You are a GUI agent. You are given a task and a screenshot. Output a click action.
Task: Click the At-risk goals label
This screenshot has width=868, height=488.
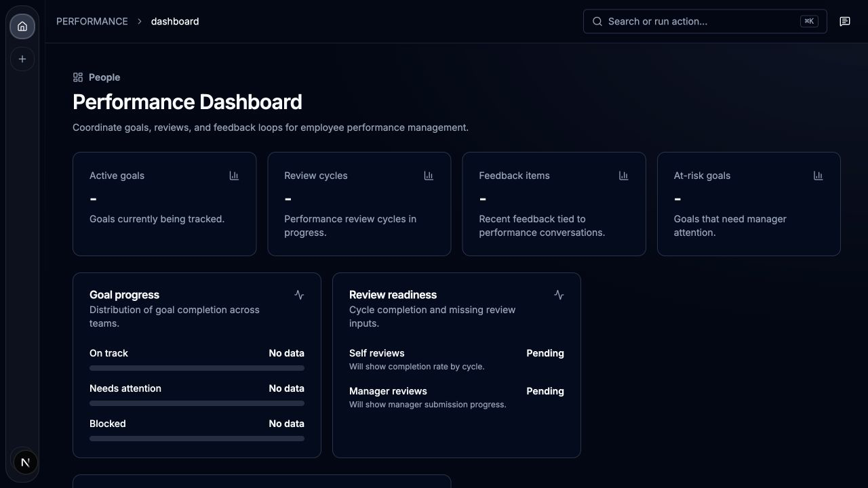click(702, 176)
